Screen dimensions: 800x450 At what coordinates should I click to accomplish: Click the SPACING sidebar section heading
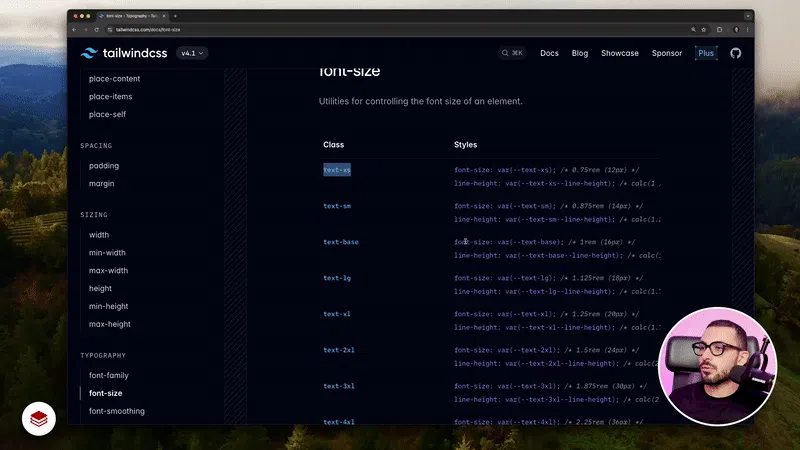click(96, 146)
